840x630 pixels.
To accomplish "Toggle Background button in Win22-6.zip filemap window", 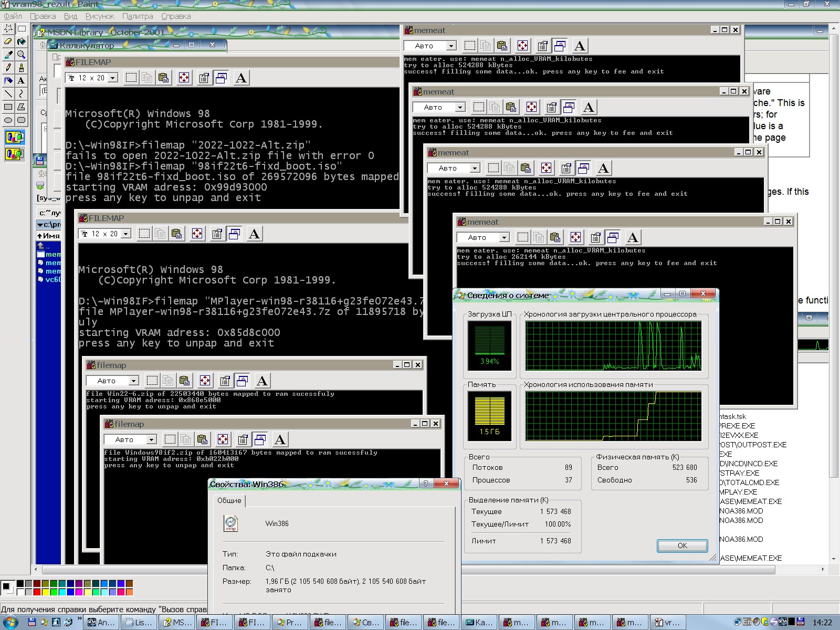I will point(242,381).
